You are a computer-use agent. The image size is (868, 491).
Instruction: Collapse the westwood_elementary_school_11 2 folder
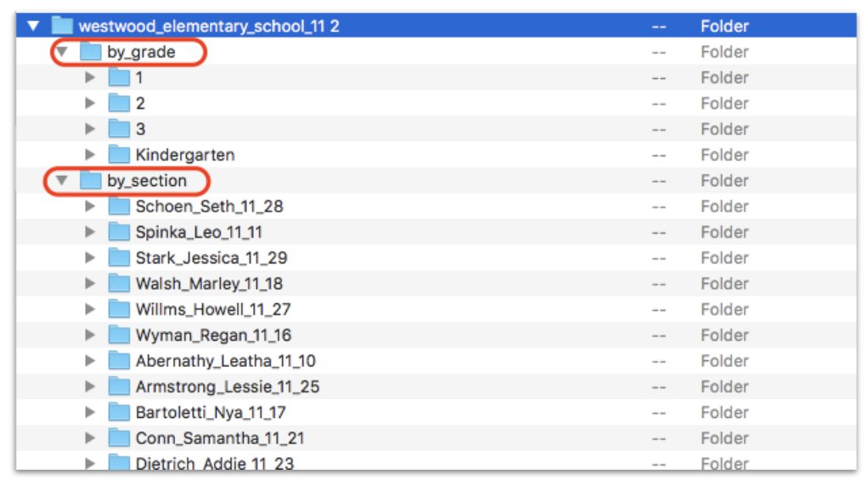coord(34,25)
